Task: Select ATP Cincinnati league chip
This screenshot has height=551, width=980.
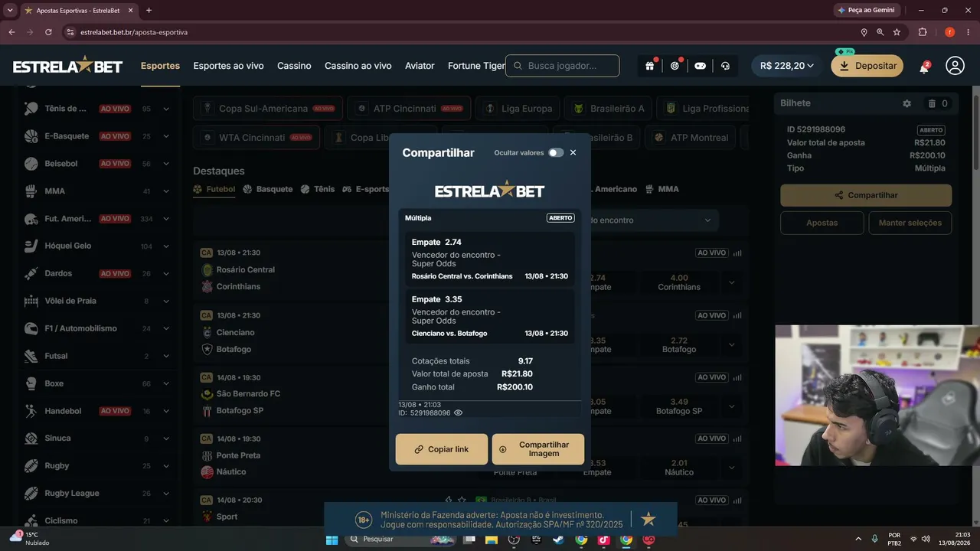Action: [x=409, y=109]
